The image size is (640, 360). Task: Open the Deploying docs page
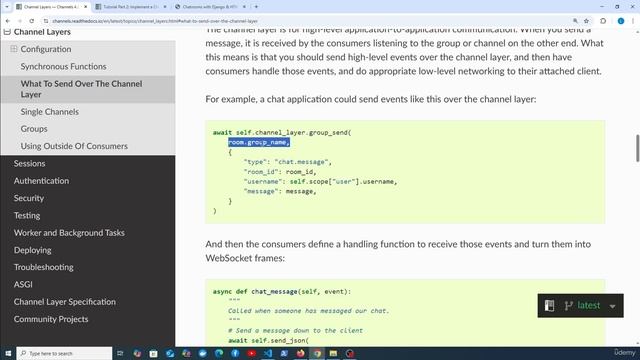tap(33, 250)
